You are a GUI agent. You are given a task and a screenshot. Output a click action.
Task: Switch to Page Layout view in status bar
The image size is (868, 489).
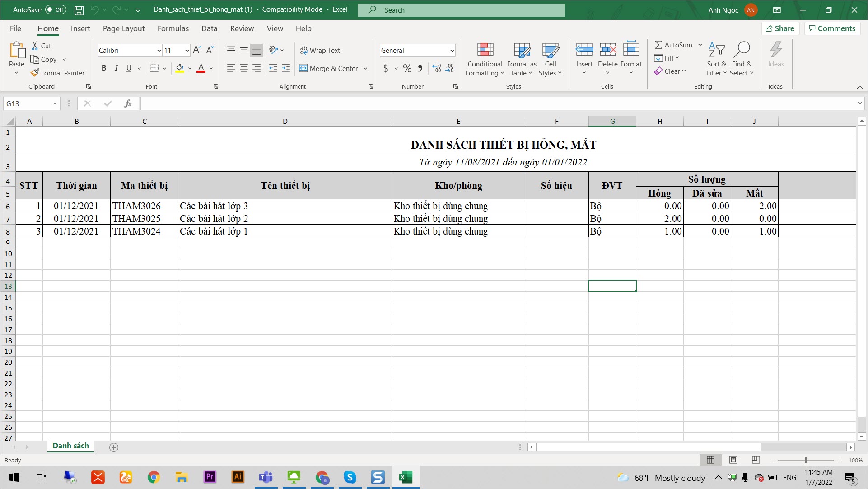tap(733, 460)
